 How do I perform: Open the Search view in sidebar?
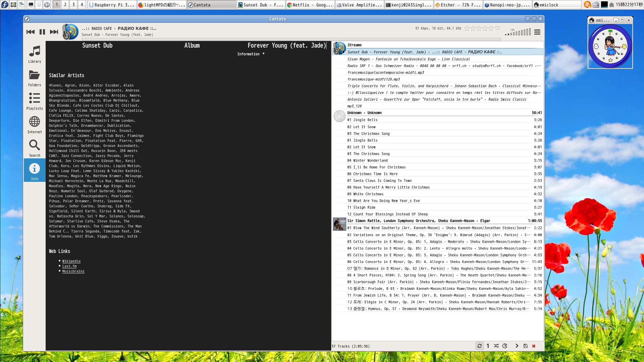[x=35, y=148]
